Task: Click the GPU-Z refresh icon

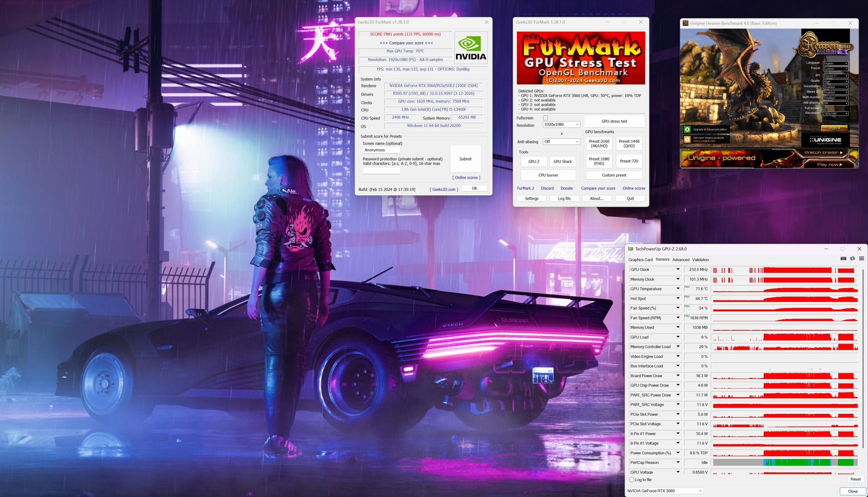Action: pyautogui.click(x=853, y=259)
